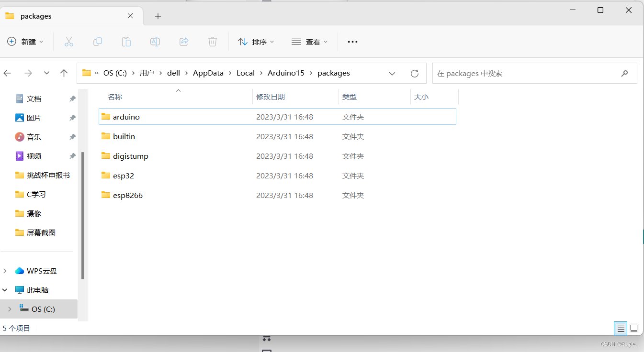644x352 pixels.
Task: Click the Delete trash icon
Action: click(x=213, y=42)
